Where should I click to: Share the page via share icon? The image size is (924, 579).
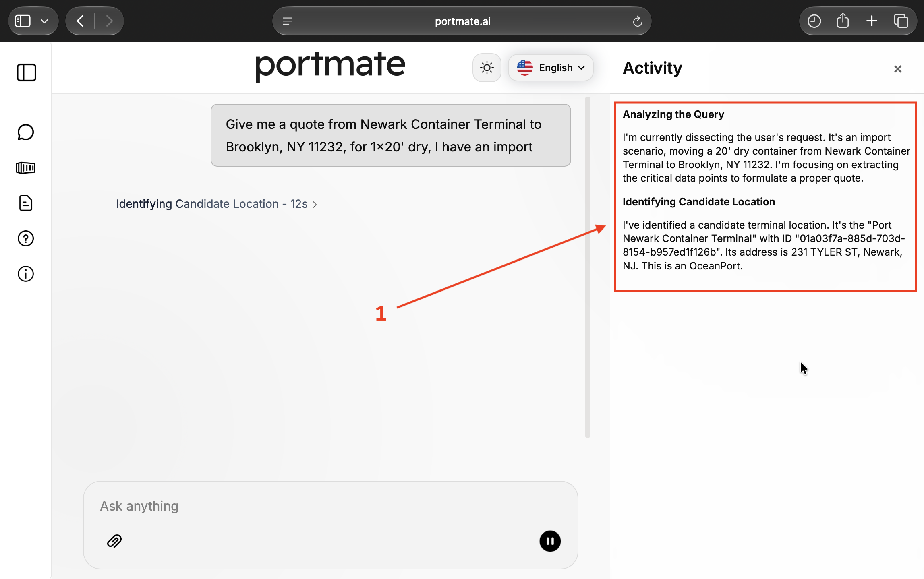click(843, 21)
